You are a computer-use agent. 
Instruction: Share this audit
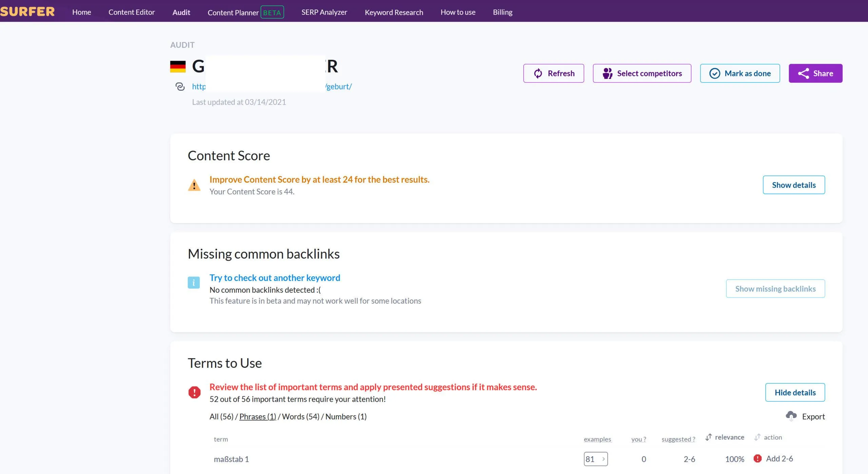(815, 73)
